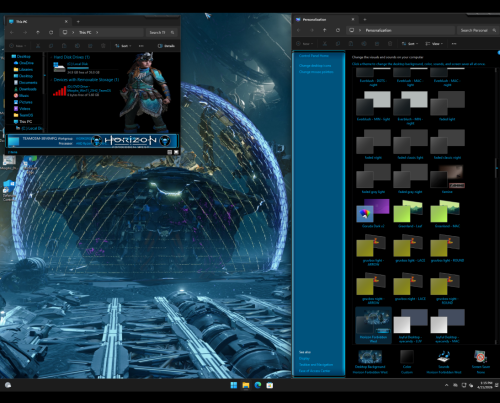Select Pictures in the navigation pane

(x=23, y=102)
